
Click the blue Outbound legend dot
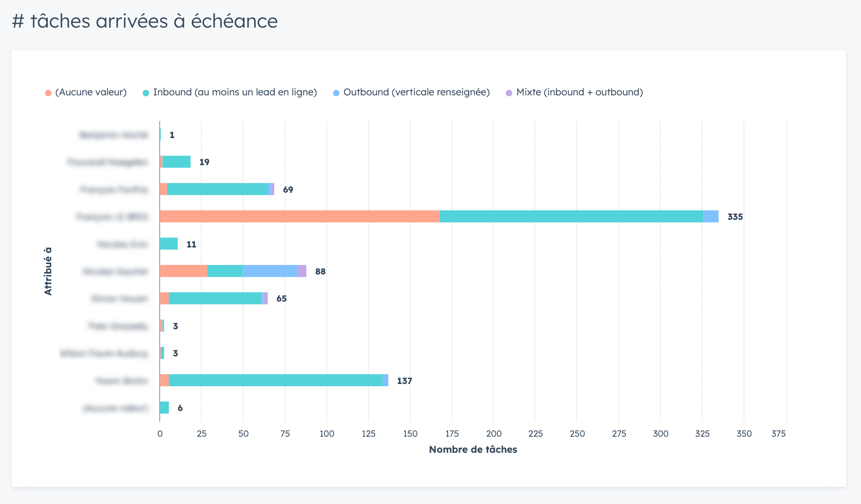click(336, 93)
